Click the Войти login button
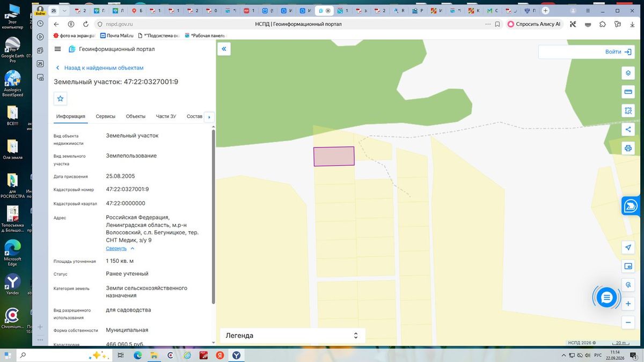 [x=618, y=52]
